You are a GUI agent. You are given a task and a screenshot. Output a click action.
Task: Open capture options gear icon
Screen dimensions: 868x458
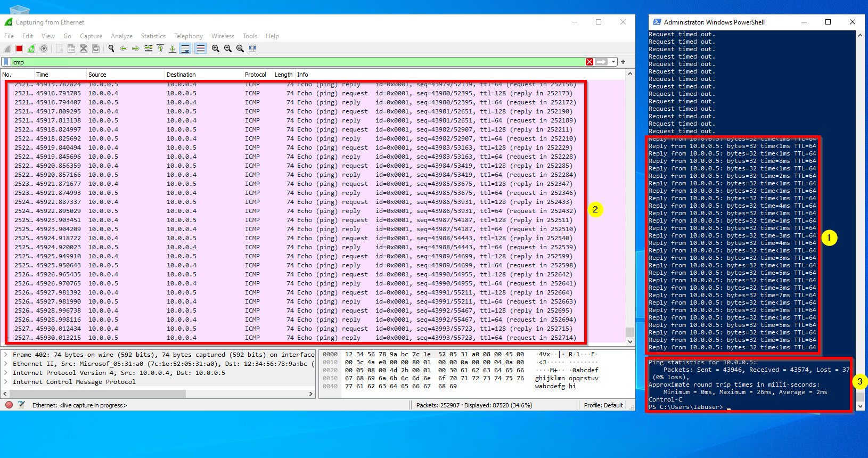[x=44, y=48]
